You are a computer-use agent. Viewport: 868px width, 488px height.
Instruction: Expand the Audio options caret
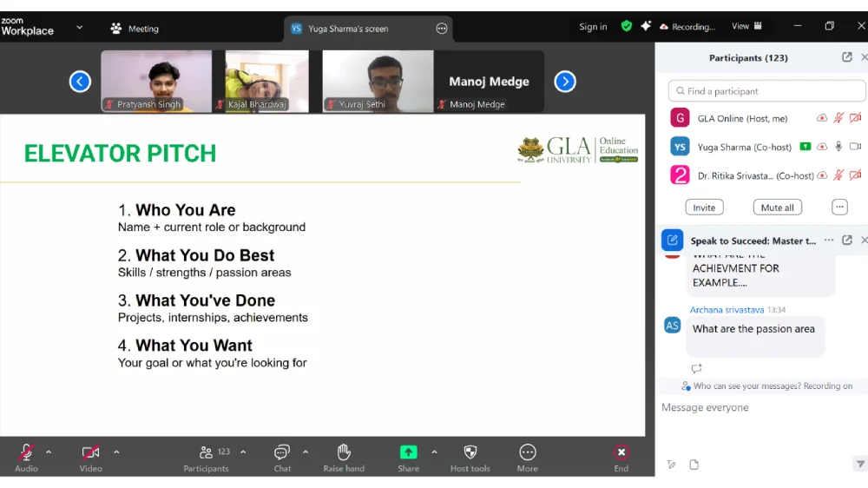point(49,452)
